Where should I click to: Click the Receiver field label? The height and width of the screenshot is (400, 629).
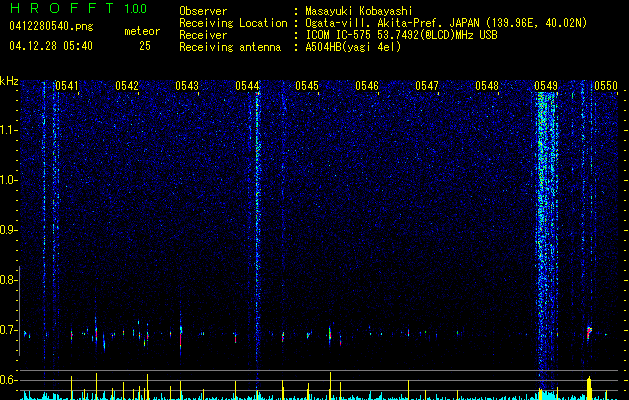203,35
